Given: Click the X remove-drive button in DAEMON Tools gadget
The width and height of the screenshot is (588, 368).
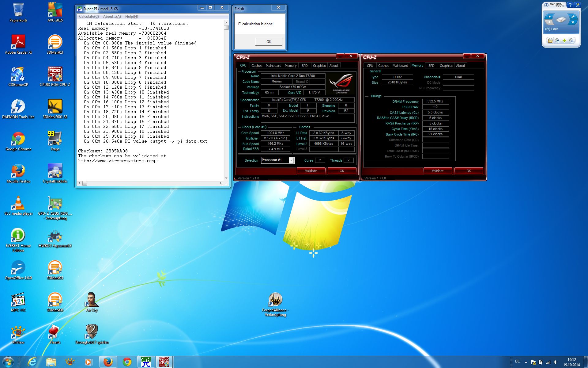Looking at the screenshot, I should click(x=573, y=22).
